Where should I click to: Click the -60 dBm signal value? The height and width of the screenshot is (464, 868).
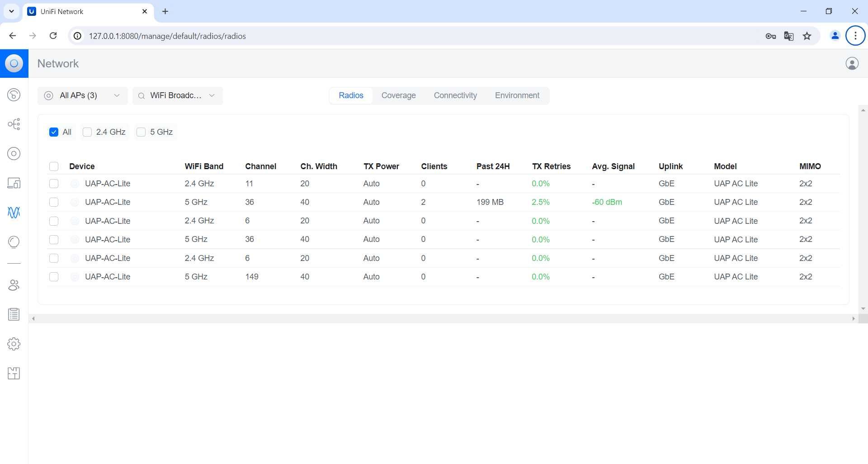pos(607,202)
